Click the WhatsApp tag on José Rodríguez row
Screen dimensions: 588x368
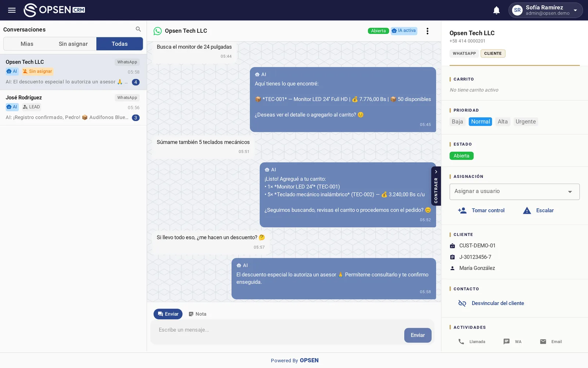point(127,98)
